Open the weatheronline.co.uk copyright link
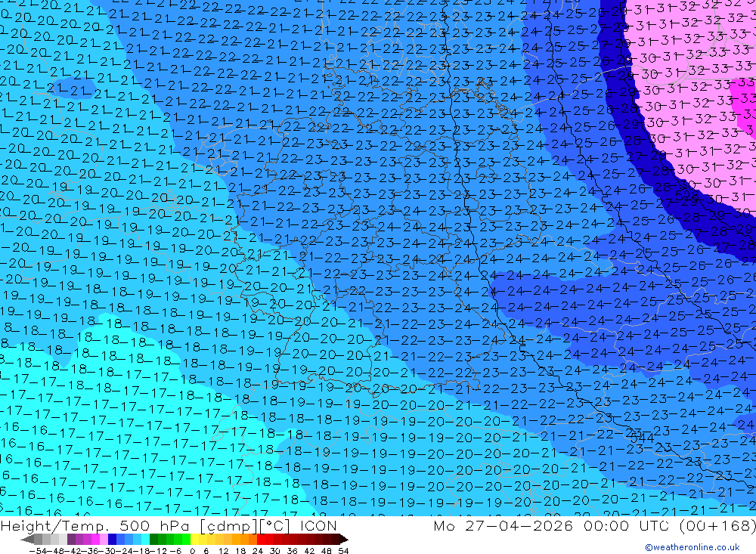Viewport: 756px width, 554px height. [692, 546]
